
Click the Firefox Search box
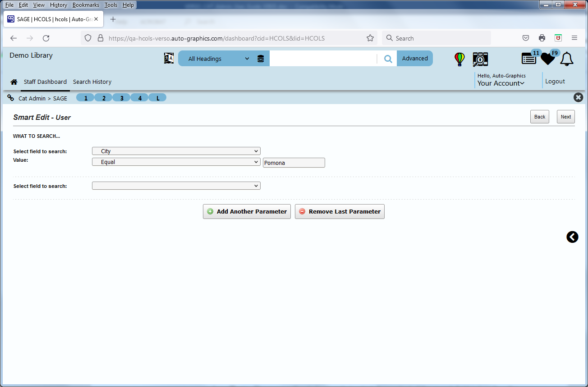(x=436, y=38)
